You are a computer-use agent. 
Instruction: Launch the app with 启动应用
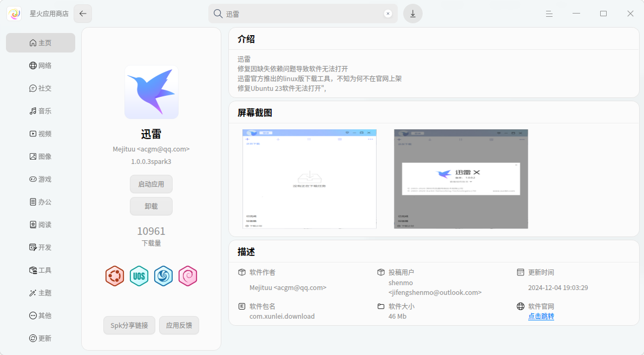151,184
